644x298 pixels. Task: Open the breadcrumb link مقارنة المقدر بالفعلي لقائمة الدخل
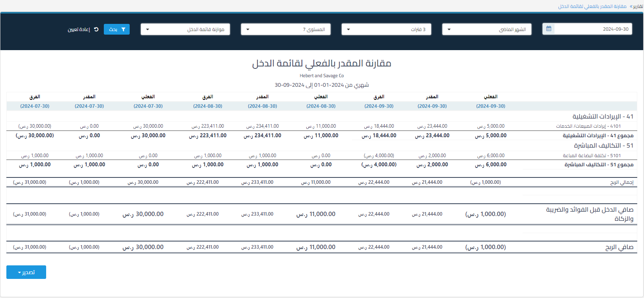pyautogui.click(x=592, y=6)
